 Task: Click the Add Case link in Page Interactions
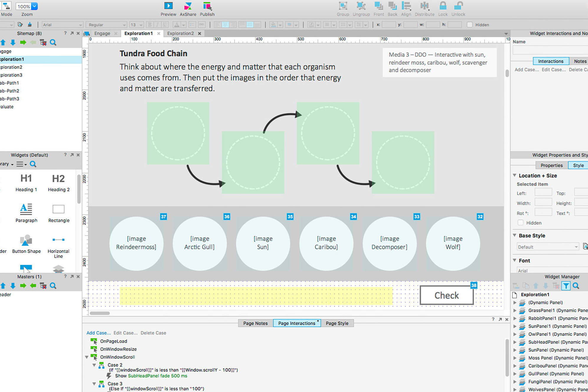[98, 333]
